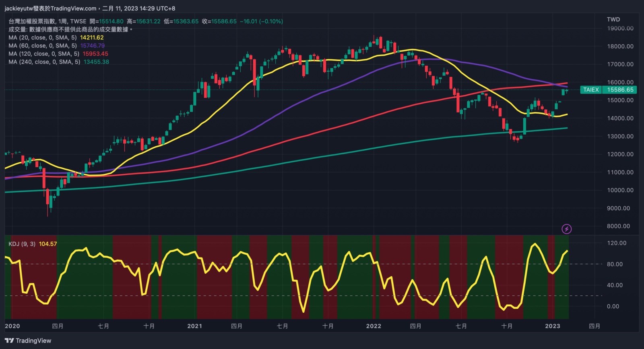Viewport: 644px width, 349px height.
Task: Click the purple lightning bolt icon
Action: pyautogui.click(x=566, y=229)
